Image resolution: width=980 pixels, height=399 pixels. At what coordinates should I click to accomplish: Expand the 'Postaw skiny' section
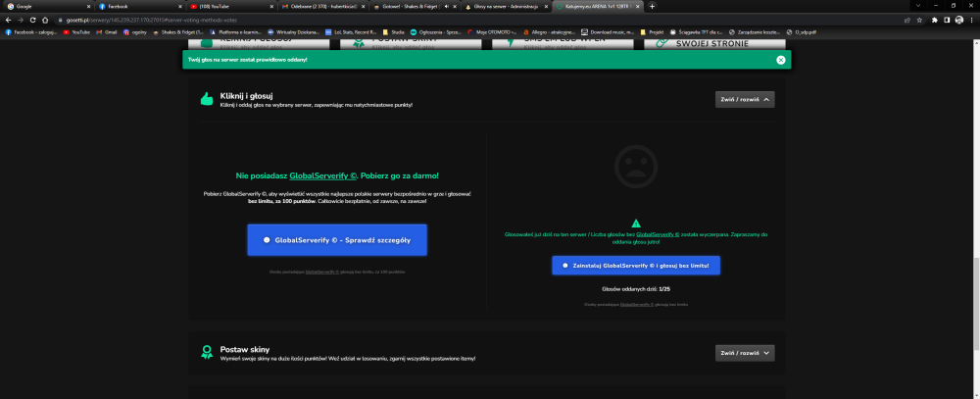point(745,353)
